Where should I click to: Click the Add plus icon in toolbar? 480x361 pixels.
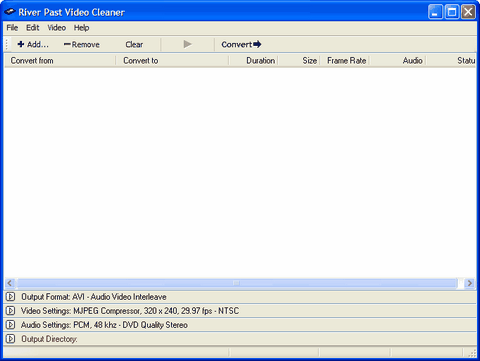(21, 44)
